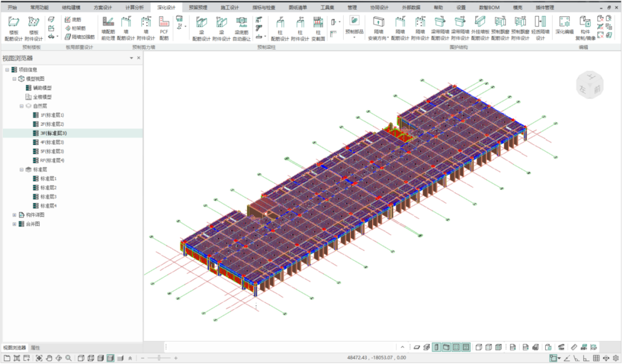
Task: Switch to the 属性 panel tab
Action: point(35,348)
